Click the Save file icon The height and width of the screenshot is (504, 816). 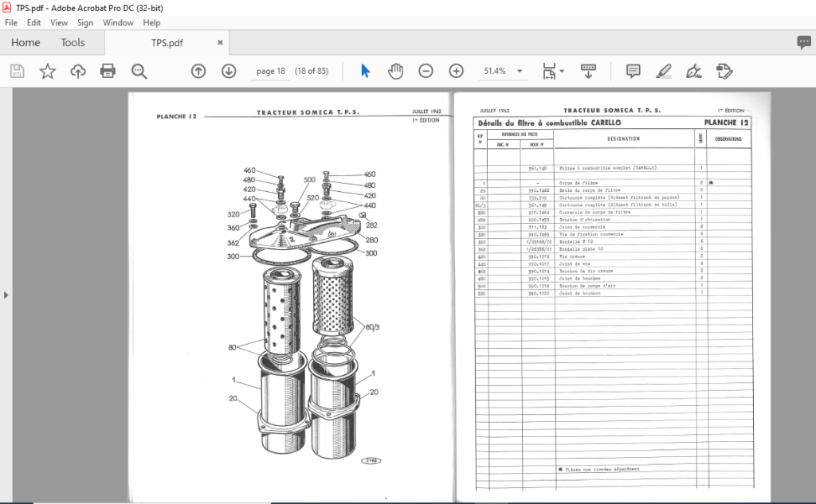[18, 71]
